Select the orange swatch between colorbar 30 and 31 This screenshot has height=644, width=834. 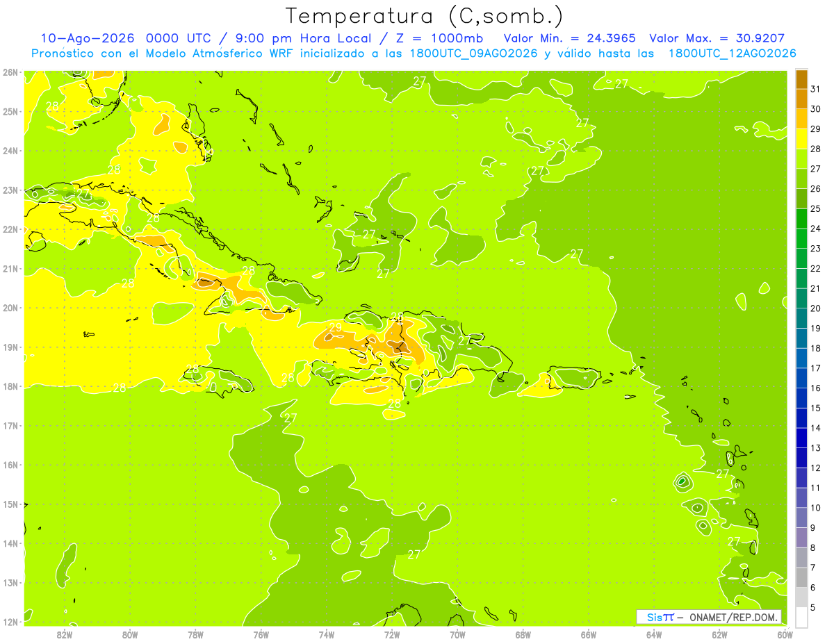pos(801,99)
